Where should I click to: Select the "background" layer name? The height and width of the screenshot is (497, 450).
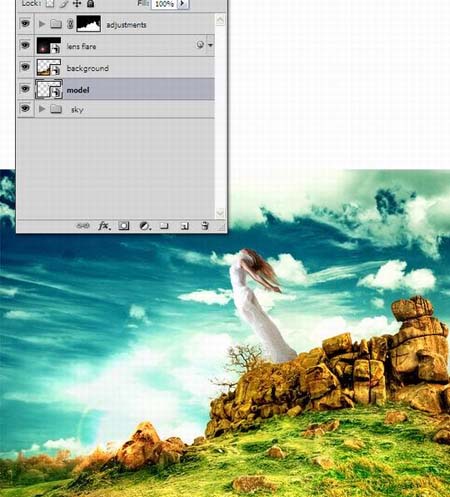coord(88,68)
